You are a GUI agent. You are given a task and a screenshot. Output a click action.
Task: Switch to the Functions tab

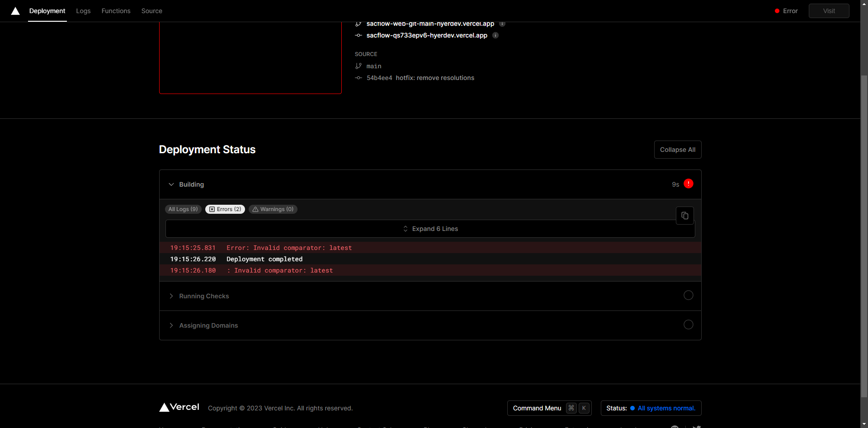pyautogui.click(x=116, y=11)
